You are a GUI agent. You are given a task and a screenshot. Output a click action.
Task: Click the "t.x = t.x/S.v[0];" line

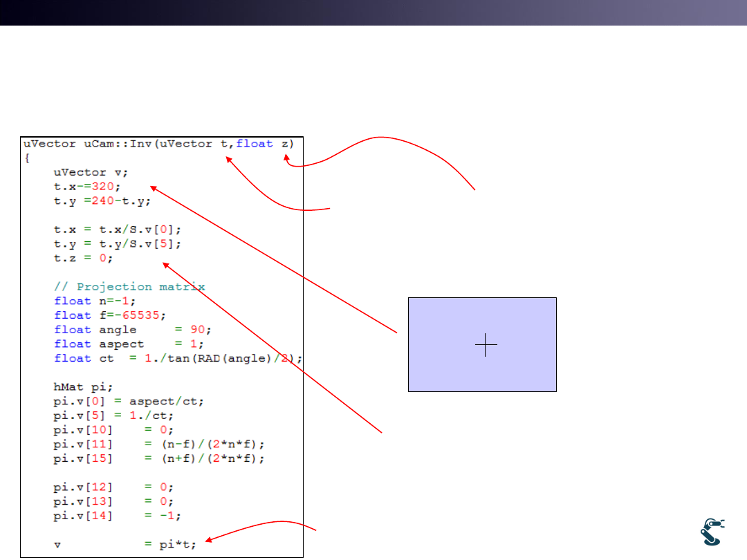tap(118, 230)
